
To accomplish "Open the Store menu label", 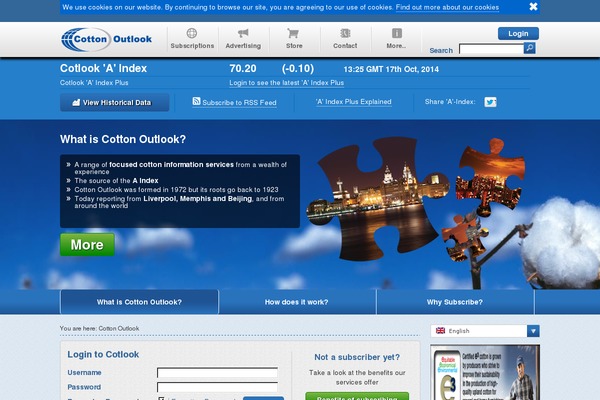I will [x=294, y=46].
